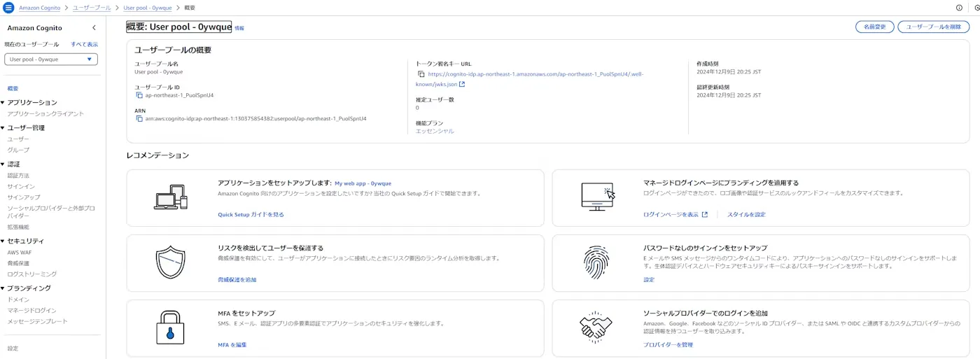
Task: Copy the token signing key URL
Action: click(421, 73)
